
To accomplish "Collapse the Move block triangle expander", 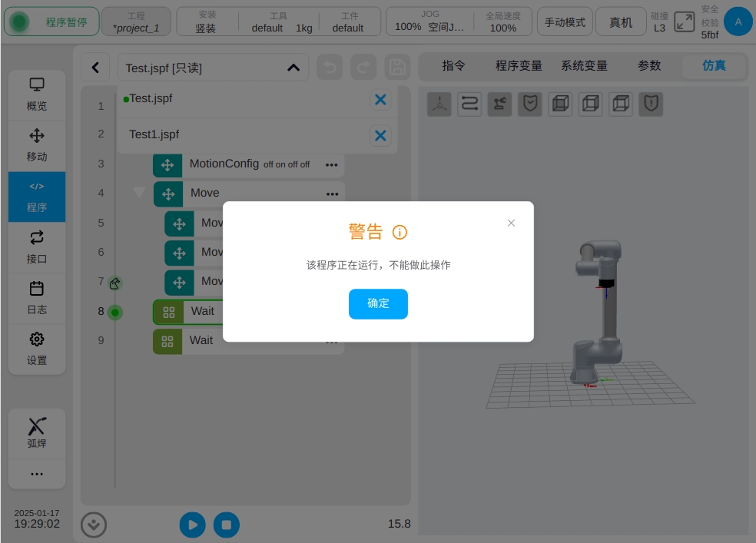I will [139, 193].
